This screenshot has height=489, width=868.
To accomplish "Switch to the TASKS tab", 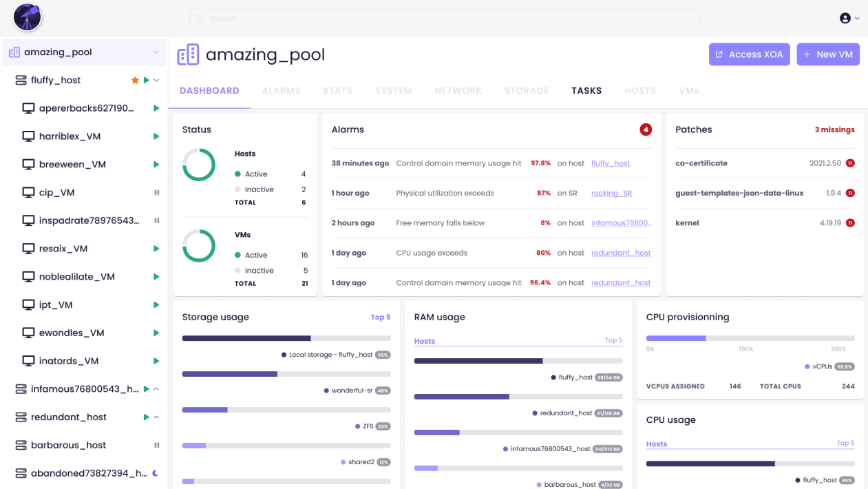I will pyautogui.click(x=586, y=91).
